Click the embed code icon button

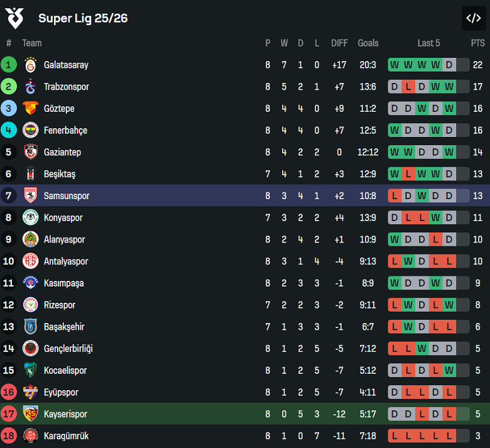click(x=473, y=18)
